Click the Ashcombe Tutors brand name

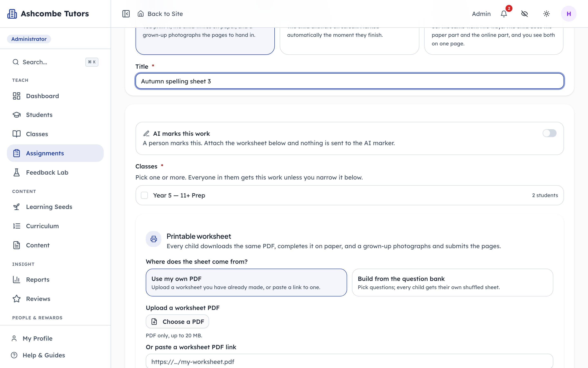55,14
